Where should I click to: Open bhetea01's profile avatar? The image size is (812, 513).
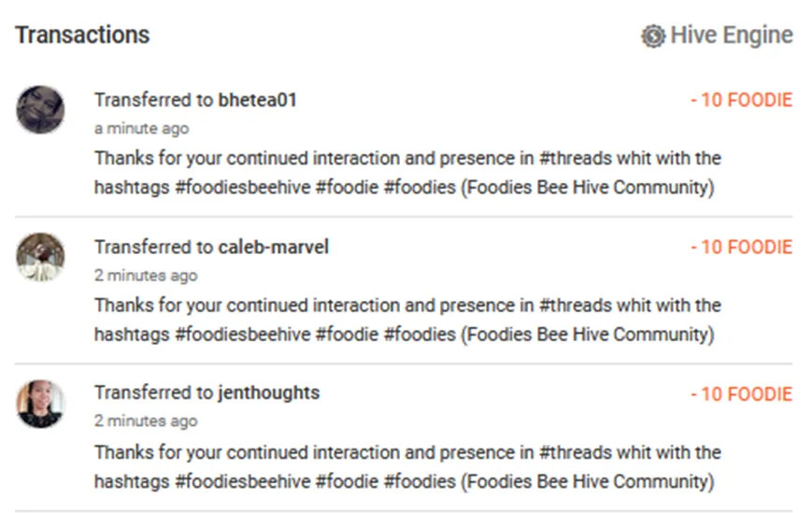click(40, 109)
